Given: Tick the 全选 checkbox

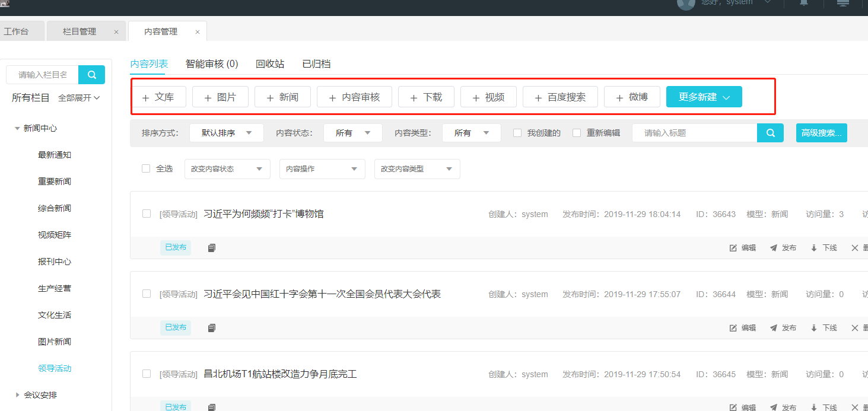Looking at the screenshot, I should pyautogui.click(x=146, y=168).
